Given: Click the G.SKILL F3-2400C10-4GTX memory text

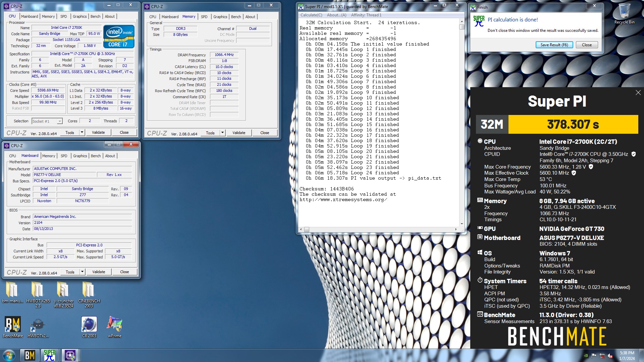Looking at the screenshot, I should coord(578,207).
